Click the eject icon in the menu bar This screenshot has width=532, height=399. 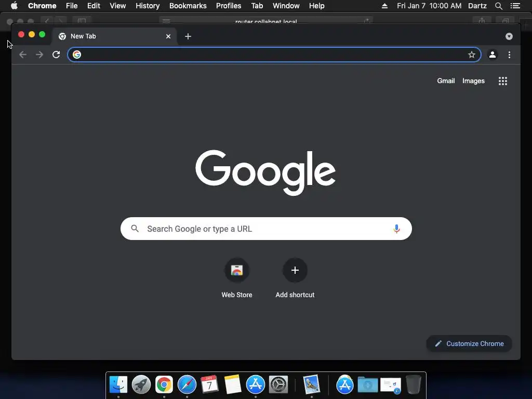coord(384,6)
